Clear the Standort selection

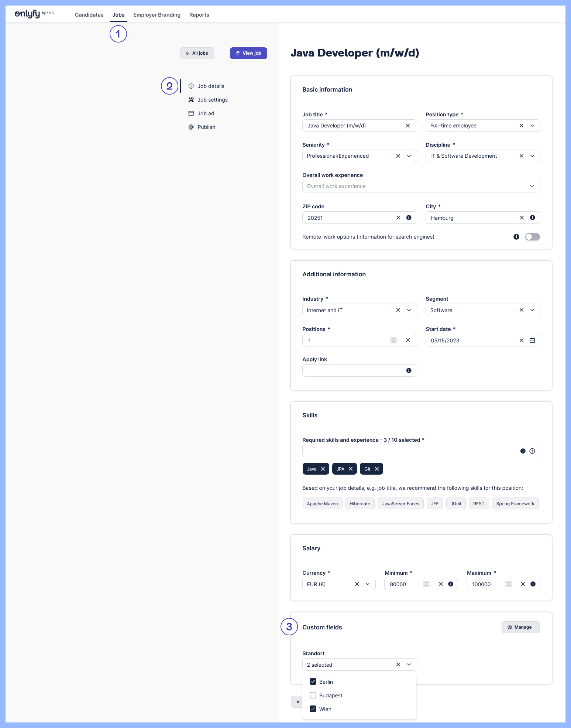tap(398, 664)
